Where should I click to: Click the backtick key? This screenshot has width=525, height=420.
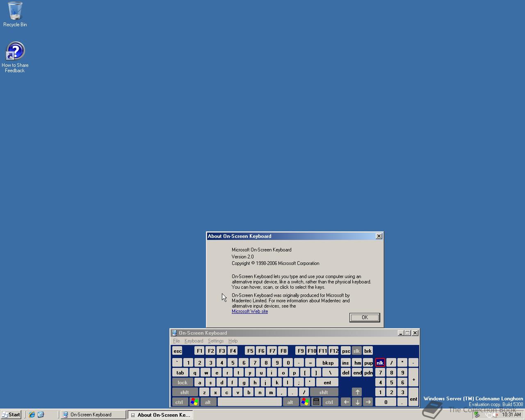click(x=177, y=363)
